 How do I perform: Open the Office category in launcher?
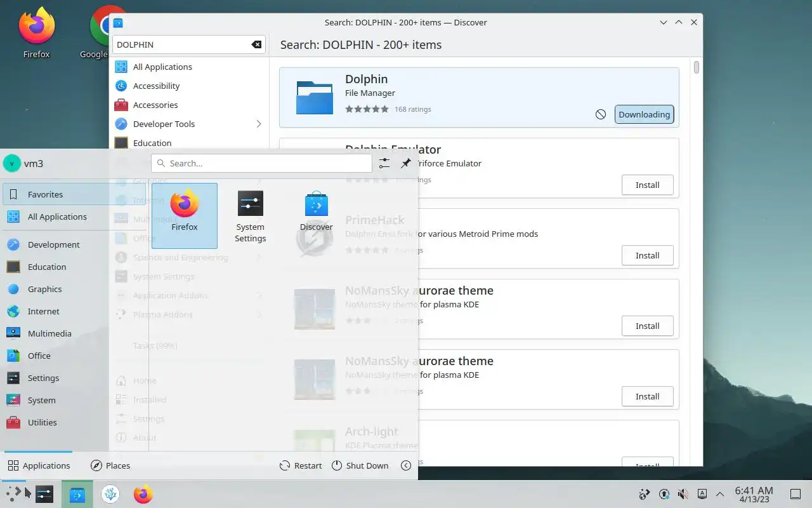click(x=74, y=356)
